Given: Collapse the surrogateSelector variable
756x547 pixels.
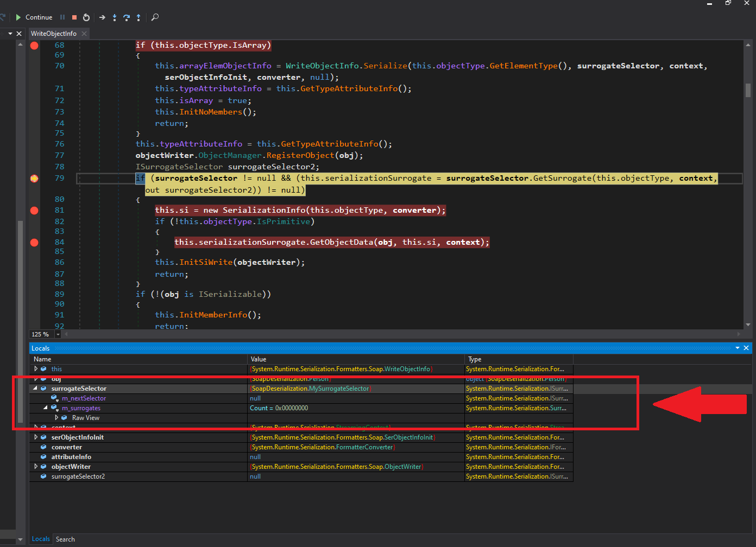Looking at the screenshot, I should (x=36, y=389).
